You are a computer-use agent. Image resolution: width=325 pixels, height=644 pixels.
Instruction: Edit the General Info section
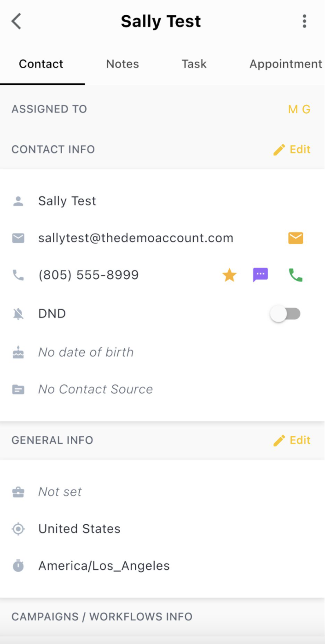[x=292, y=440]
